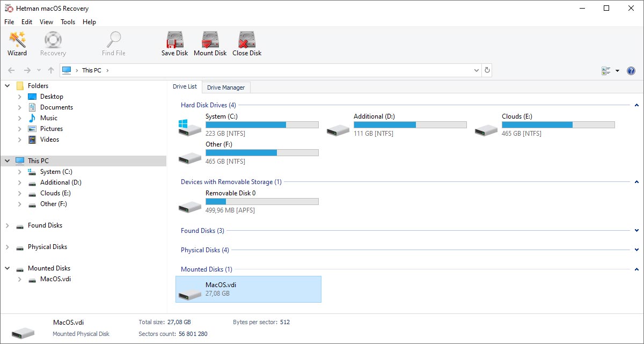Click the Mount Disk icon

(x=210, y=43)
